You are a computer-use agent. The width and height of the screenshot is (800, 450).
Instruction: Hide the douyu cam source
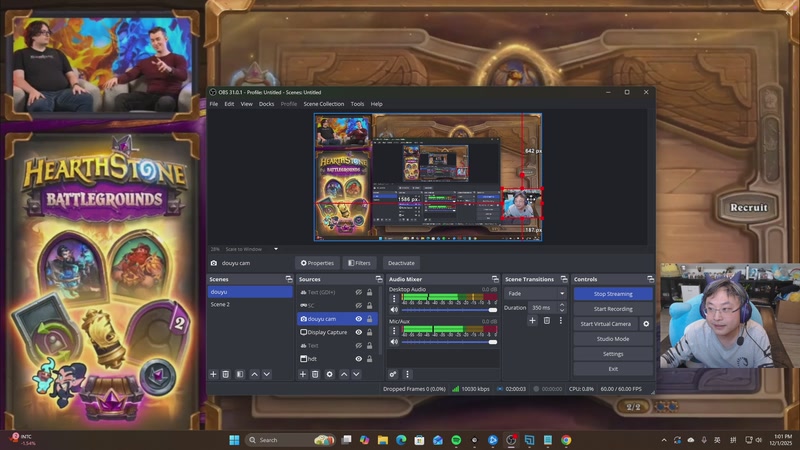coord(359,319)
